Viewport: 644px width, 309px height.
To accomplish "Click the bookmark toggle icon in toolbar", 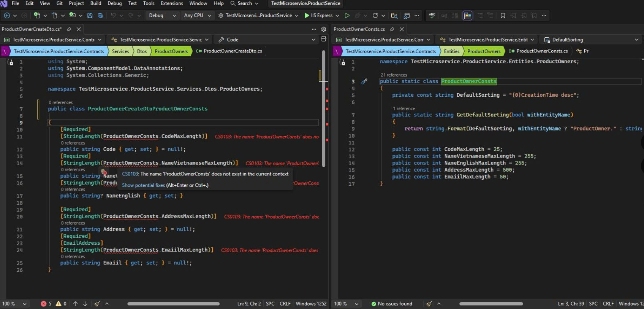I will tap(503, 16).
